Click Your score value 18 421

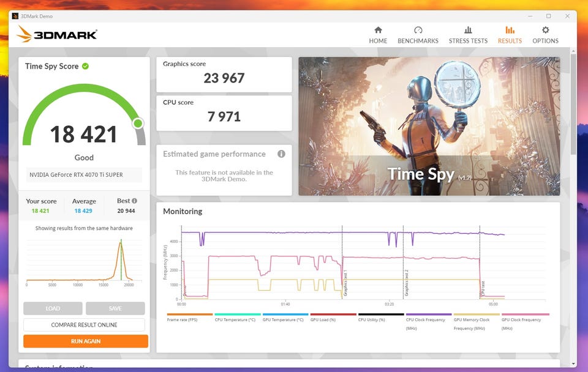pyautogui.click(x=40, y=211)
